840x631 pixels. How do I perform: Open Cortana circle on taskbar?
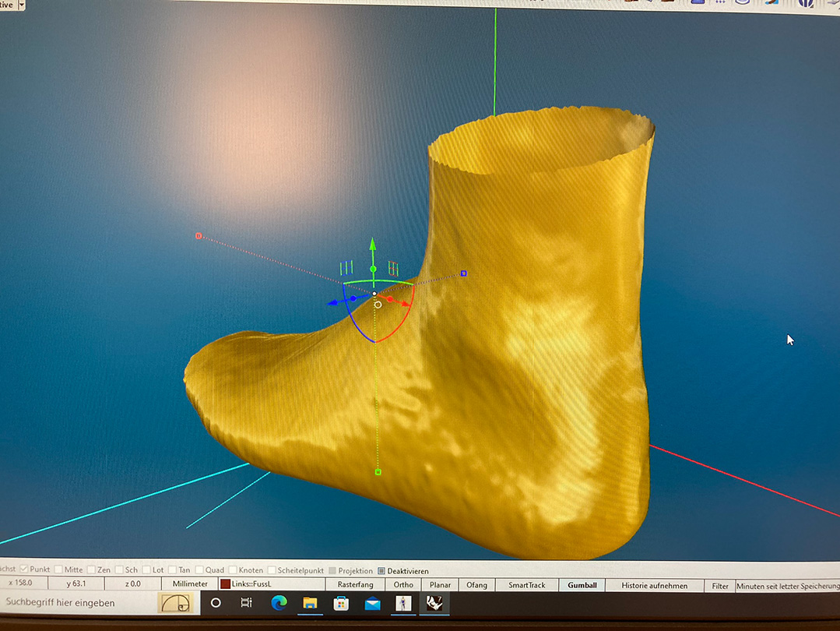[216, 603]
